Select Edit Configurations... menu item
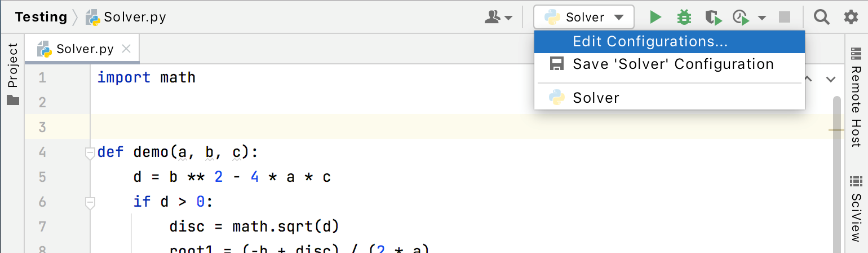 650,42
